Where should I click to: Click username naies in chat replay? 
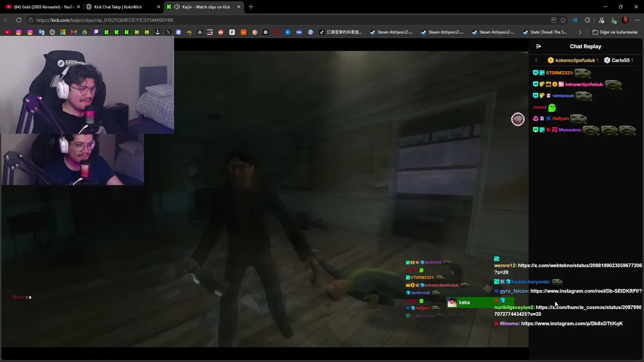[x=539, y=107]
